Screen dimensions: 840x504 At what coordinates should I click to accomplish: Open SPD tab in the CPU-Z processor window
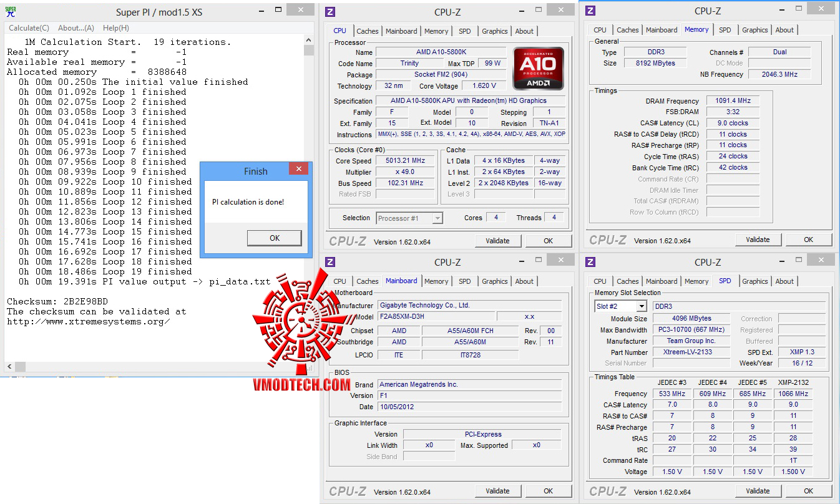tap(465, 31)
